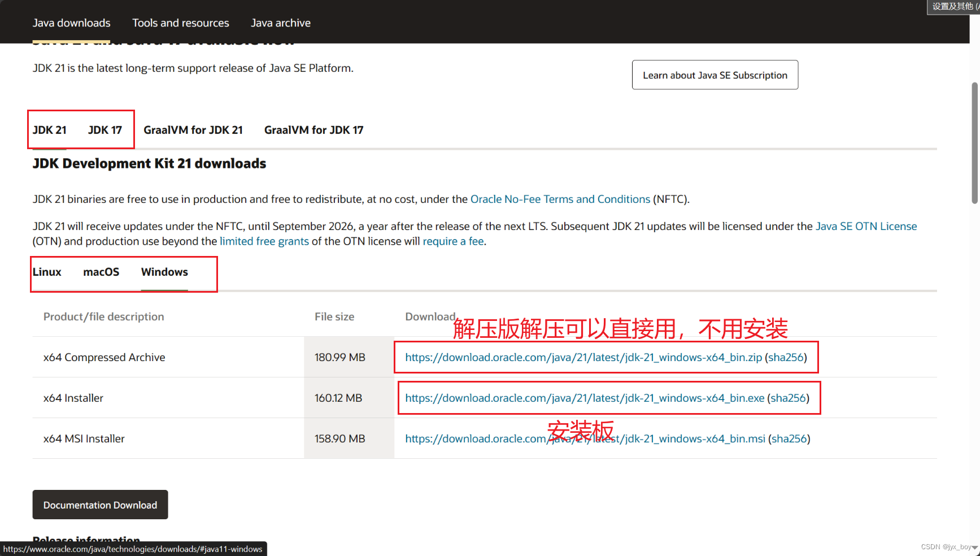Click the File size column header
Image resolution: width=980 pixels, height=556 pixels.
pyautogui.click(x=334, y=317)
